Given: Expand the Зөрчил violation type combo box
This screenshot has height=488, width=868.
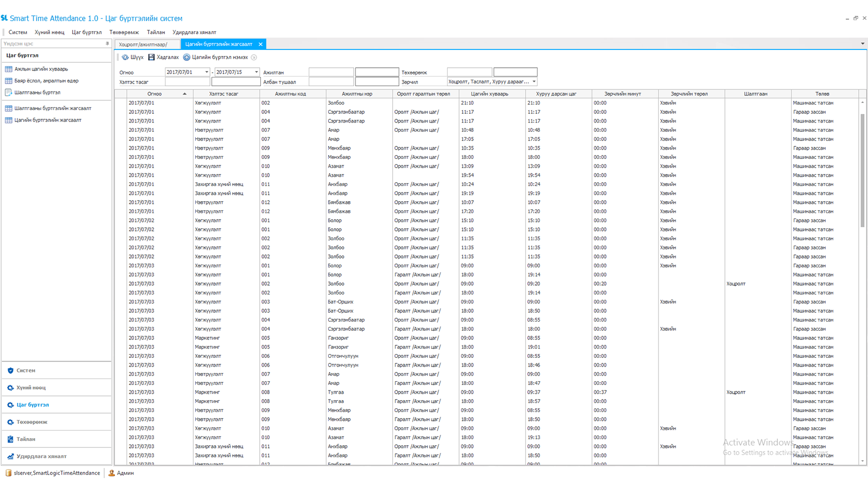Looking at the screenshot, I should [x=534, y=82].
